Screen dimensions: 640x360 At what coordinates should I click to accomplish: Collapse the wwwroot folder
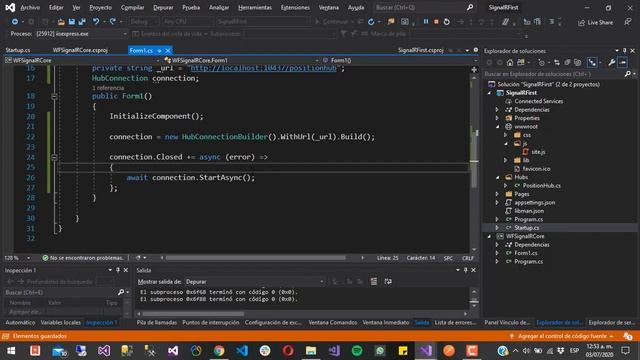(x=497, y=127)
